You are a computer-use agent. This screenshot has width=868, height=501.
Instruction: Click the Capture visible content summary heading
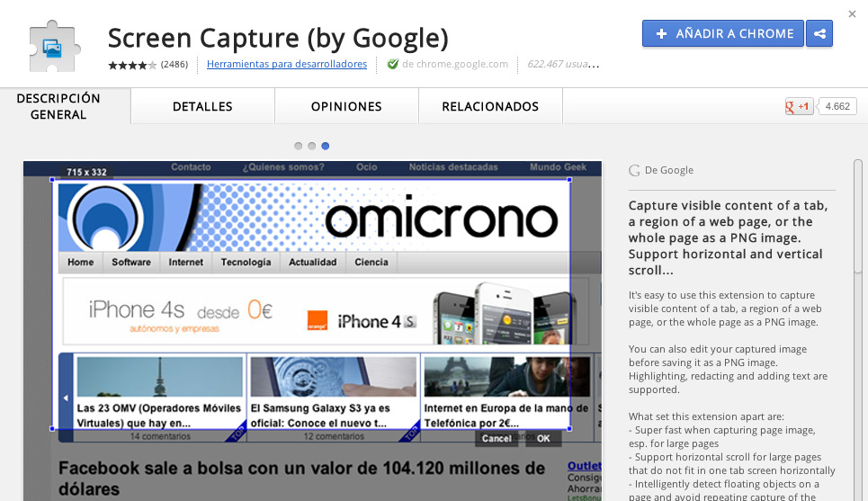click(x=729, y=238)
